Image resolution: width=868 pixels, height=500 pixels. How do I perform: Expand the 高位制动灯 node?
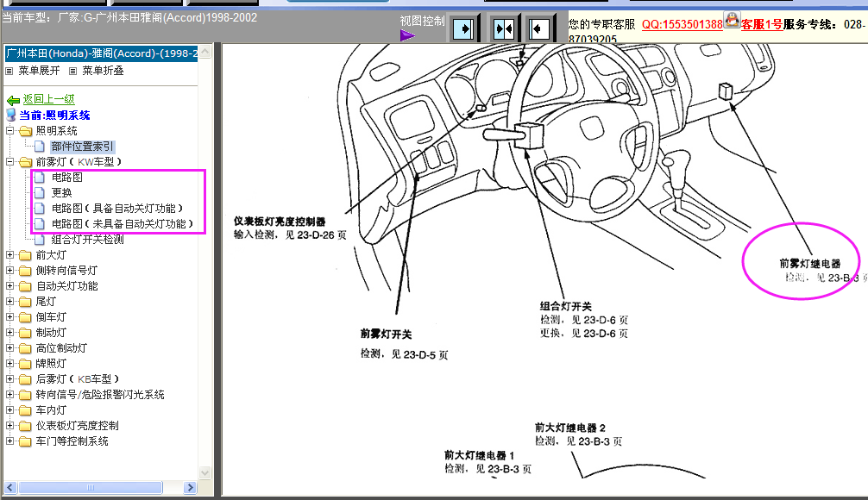click(10, 348)
